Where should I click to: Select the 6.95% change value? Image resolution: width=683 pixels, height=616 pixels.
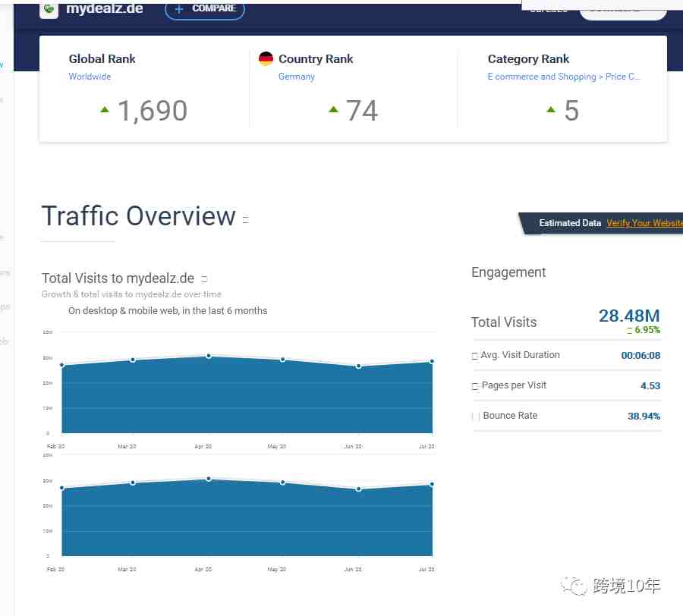(647, 330)
